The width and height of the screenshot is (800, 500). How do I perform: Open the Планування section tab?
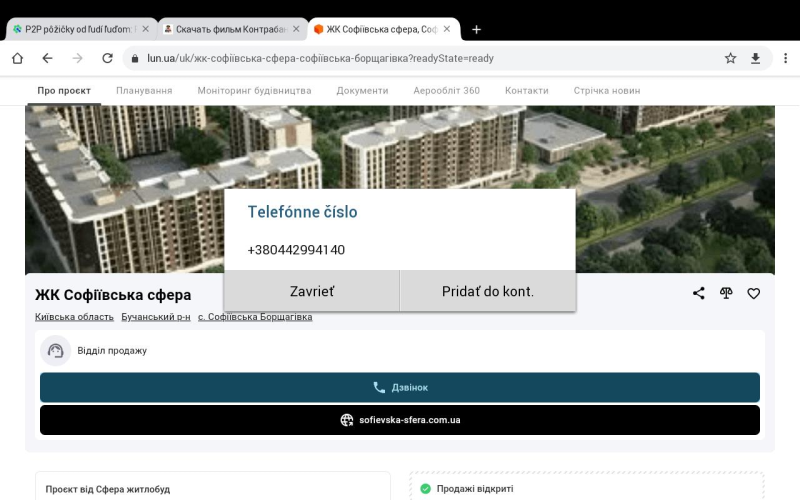click(x=144, y=90)
